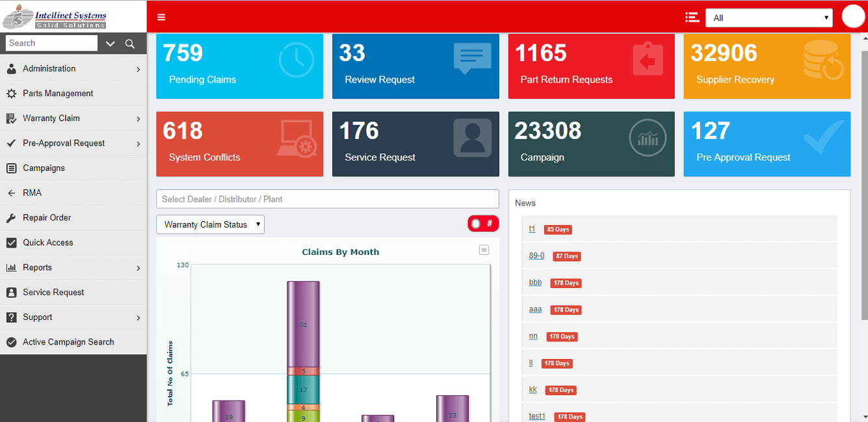Click the Part Return clipboard icon
This screenshot has width=868, height=422.
[x=648, y=59]
